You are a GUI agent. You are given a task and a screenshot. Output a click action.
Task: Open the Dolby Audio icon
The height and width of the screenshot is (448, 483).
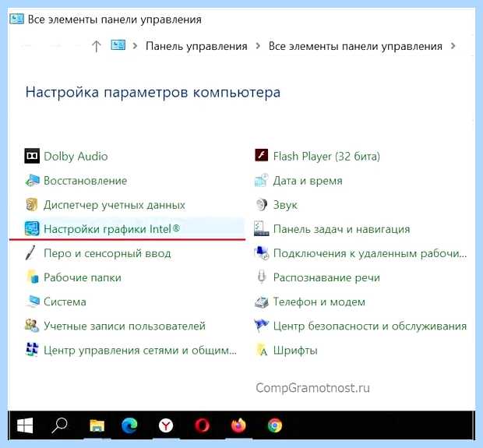(x=32, y=156)
